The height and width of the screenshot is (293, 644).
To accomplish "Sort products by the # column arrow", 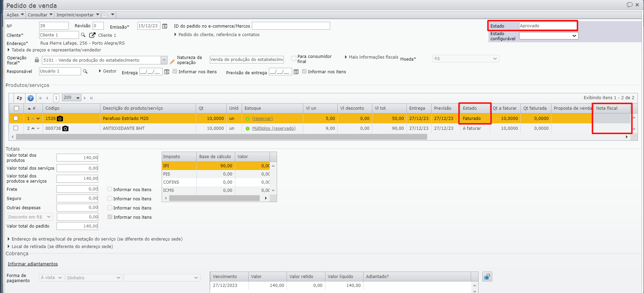I will point(29,108).
